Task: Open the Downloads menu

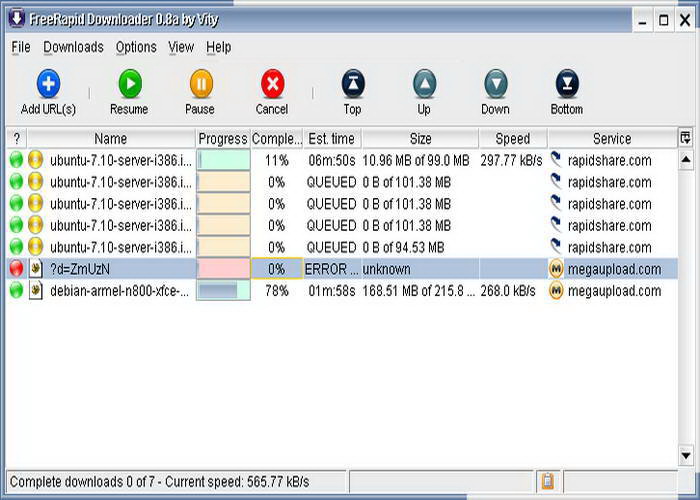Action: tap(73, 47)
